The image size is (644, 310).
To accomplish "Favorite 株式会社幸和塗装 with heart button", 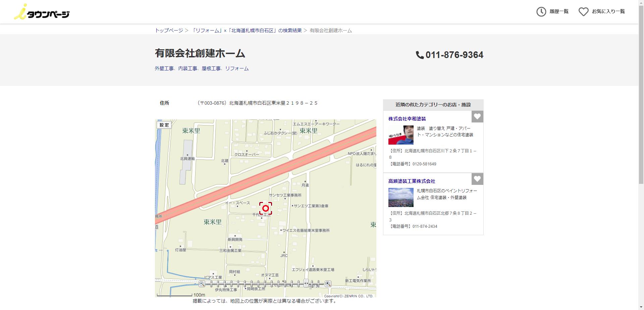I will click(x=477, y=116).
